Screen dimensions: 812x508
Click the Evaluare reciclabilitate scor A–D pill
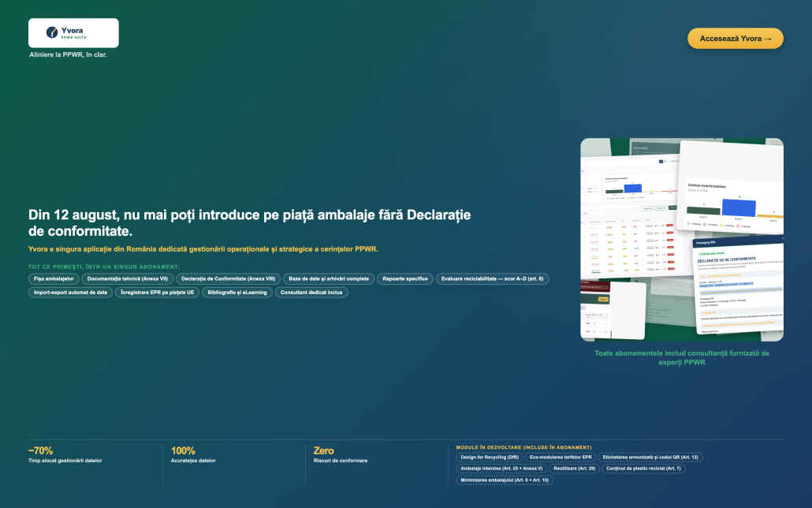pyautogui.click(x=493, y=279)
